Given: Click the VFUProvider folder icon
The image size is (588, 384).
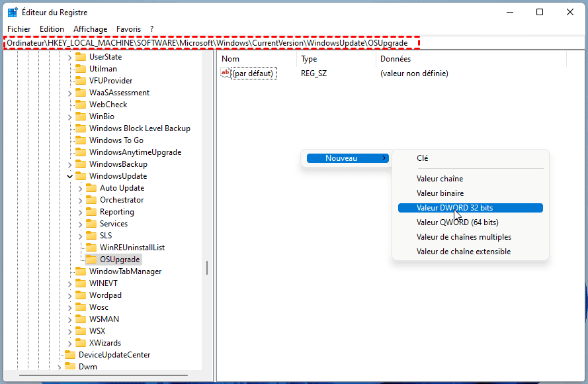Looking at the screenshot, I should [x=81, y=81].
